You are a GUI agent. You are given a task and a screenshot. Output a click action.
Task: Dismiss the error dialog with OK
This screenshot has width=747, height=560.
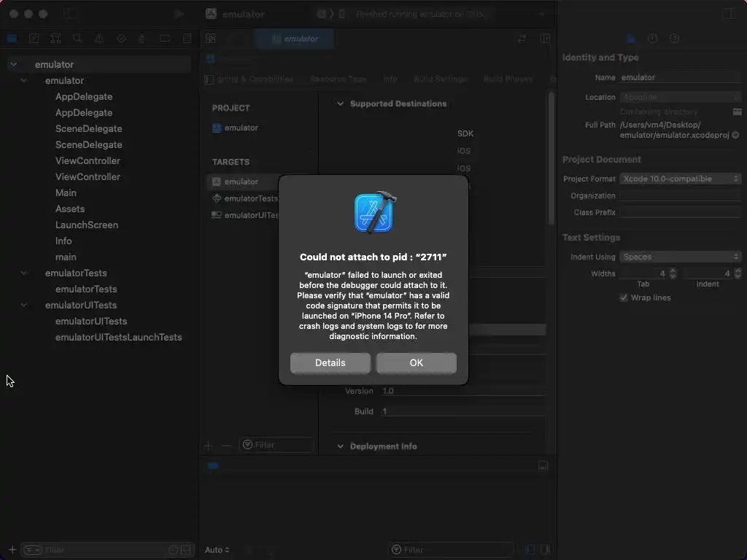pos(417,363)
